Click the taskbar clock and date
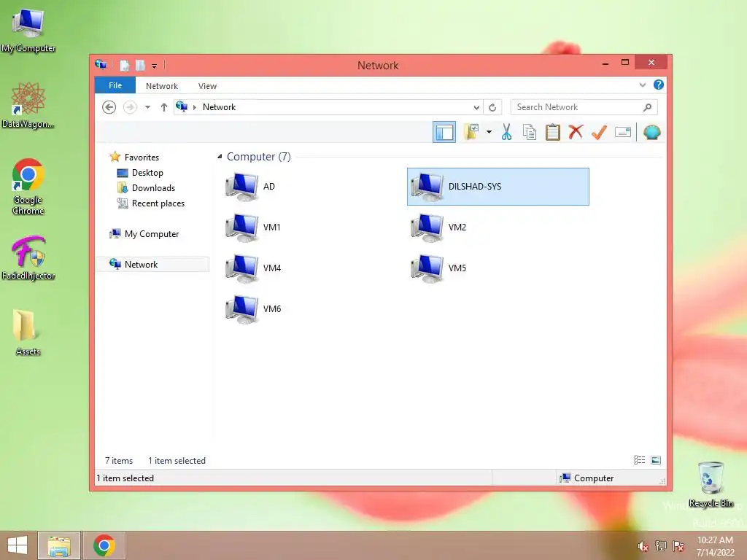Screen dimensions: 747x560 pyautogui.click(x=715, y=545)
